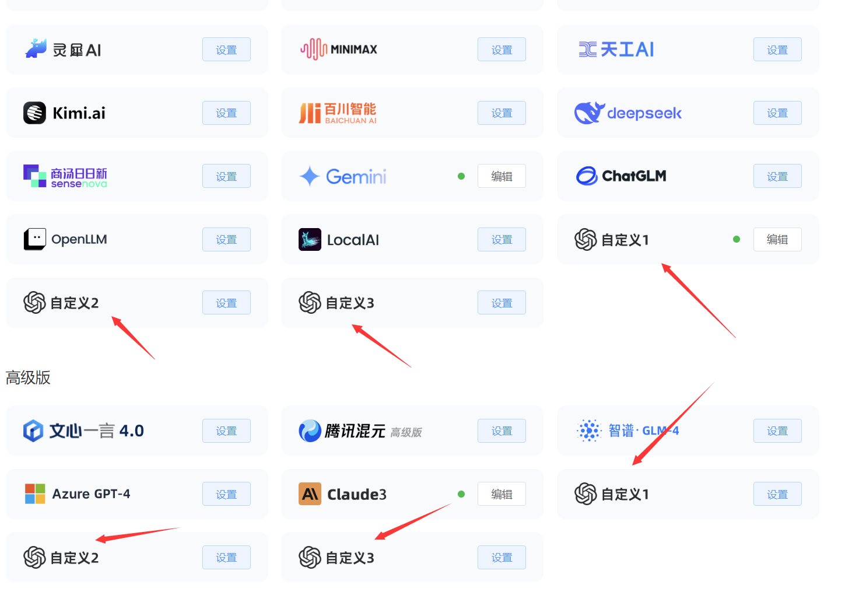Click the ChatGLM swirl logo

(x=587, y=176)
